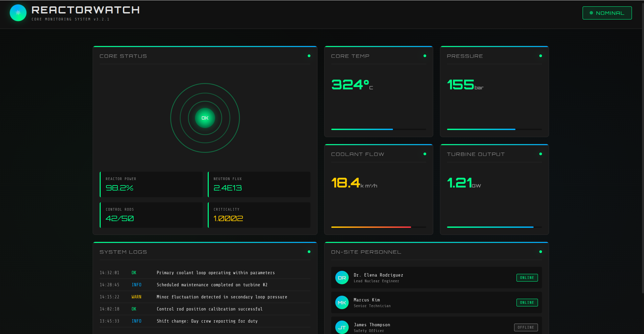The image size is (644, 334).
Task: Click Dr. Elena Rodriguez's DR avatar
Action: [342, 278]
